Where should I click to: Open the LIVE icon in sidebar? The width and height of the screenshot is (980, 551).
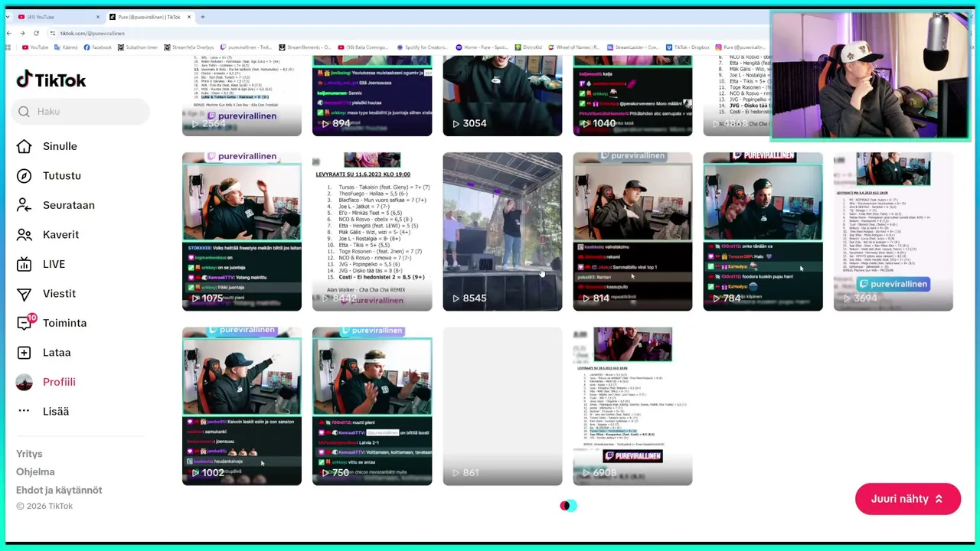click(x=24, y=264)
